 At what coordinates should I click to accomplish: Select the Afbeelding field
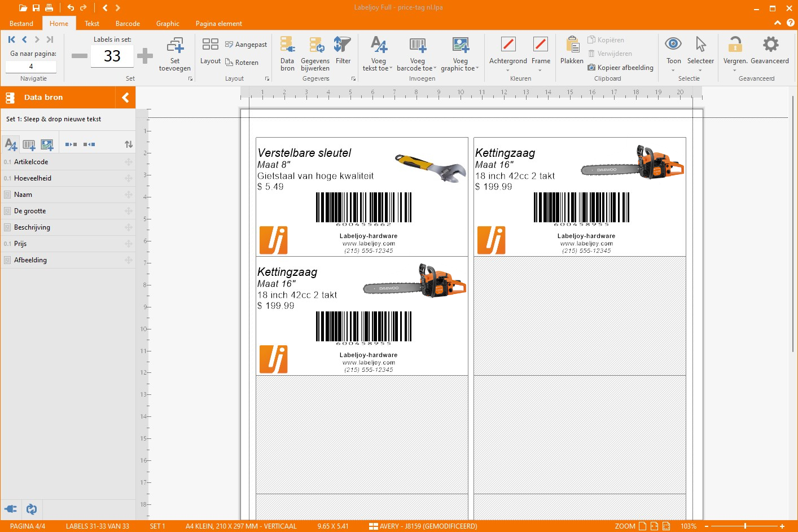tap(68, 260)
